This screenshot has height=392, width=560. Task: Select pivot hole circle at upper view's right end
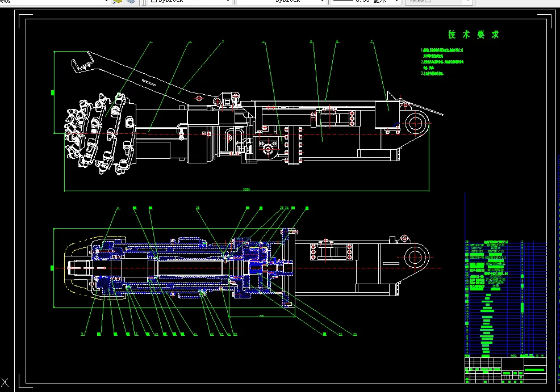point(415,124)
